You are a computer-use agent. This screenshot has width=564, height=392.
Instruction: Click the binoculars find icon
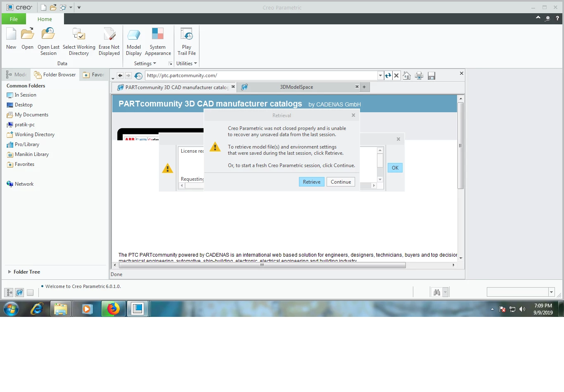[x=437, y=292]
